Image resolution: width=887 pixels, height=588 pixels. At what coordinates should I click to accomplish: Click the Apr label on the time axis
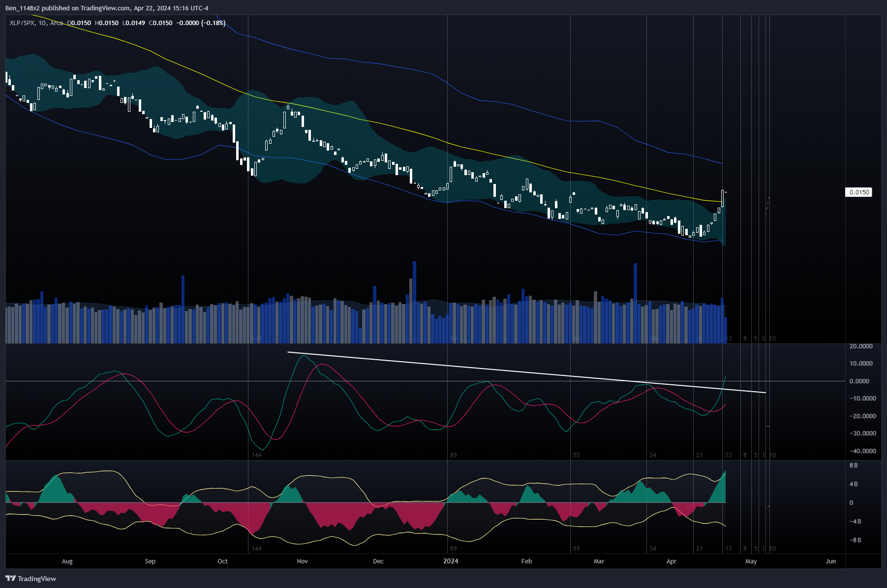[x=672, y=561]
